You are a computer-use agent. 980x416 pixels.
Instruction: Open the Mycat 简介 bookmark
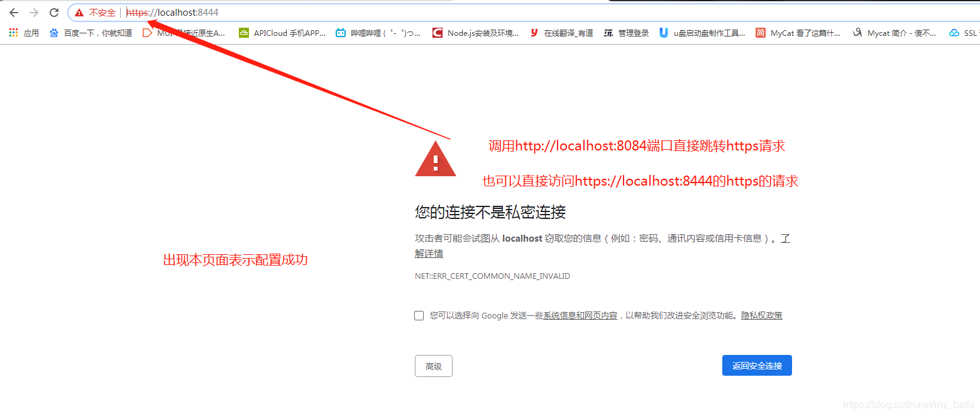pyautogui.click(x=895, y=33)
